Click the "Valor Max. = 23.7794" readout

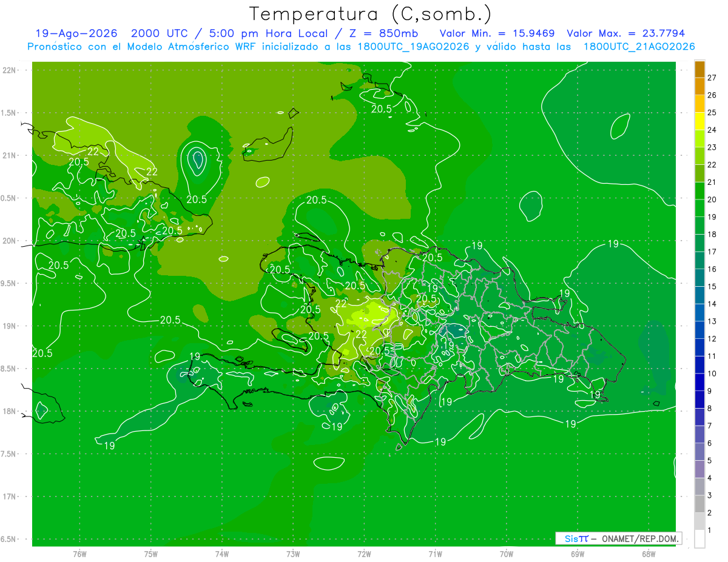(626, 33)
